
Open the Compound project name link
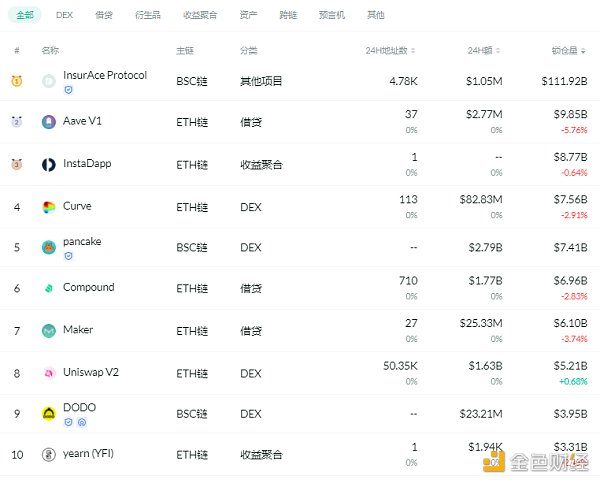[x=88, y=288]
